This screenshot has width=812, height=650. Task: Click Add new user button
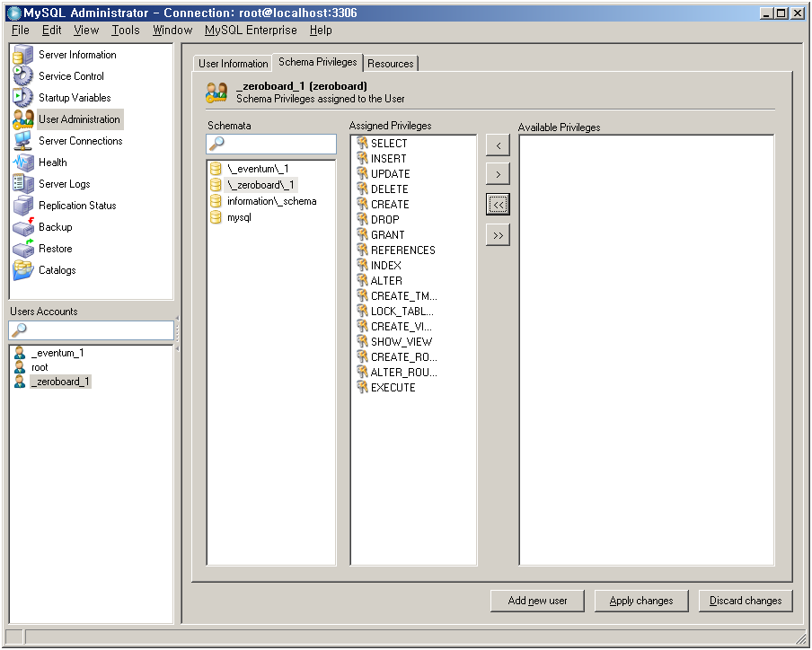click(x=537, y=601)
